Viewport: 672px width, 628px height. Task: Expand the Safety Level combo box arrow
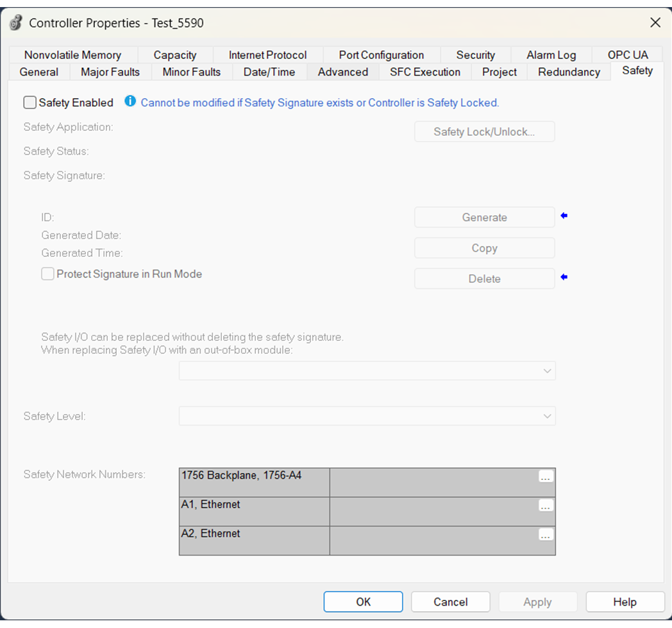(548, 416)
